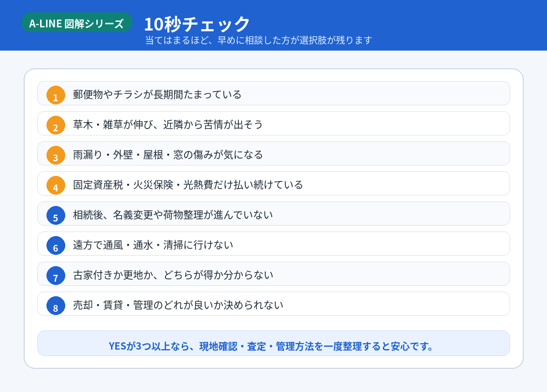The image size is (547, 392).
Task: Select the 相続後、名義変更や荷物整理が進んでいない item
Action: pyautogui.click(x=273, y=214)
